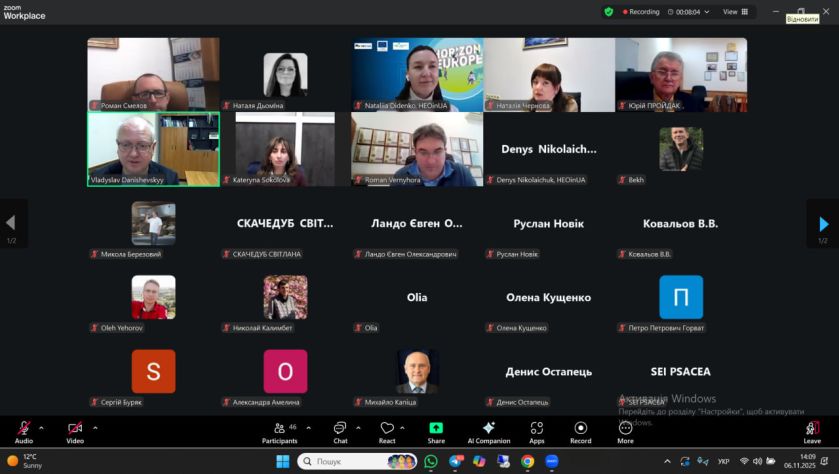Click the taskbar search field Пошук
The width and height of the screenshot is (839, 474).
point(357,461)
